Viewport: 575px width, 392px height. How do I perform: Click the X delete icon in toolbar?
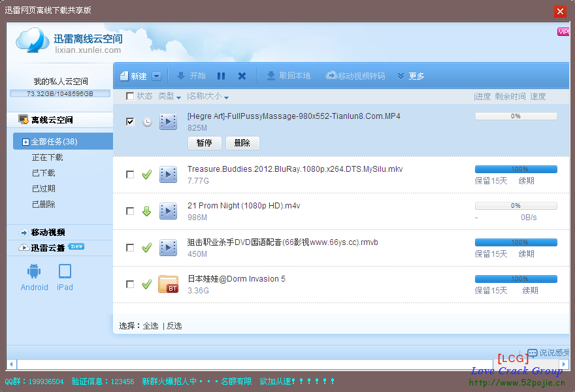242,76
